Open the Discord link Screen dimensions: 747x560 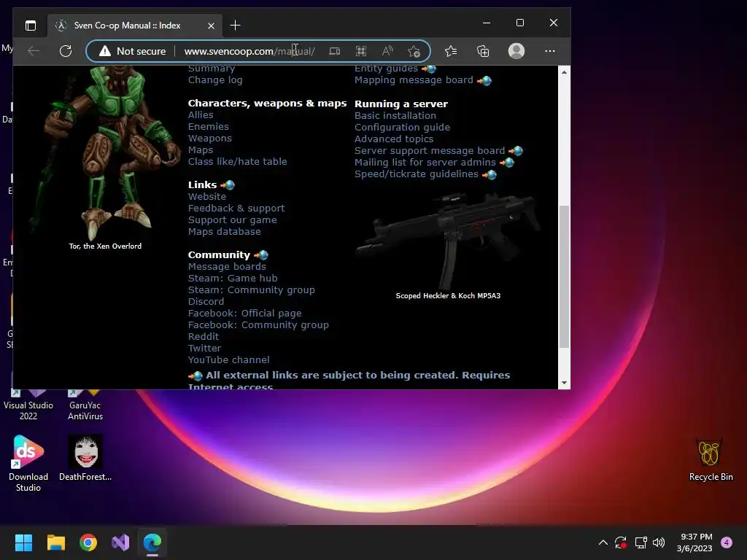coord(206,301)
